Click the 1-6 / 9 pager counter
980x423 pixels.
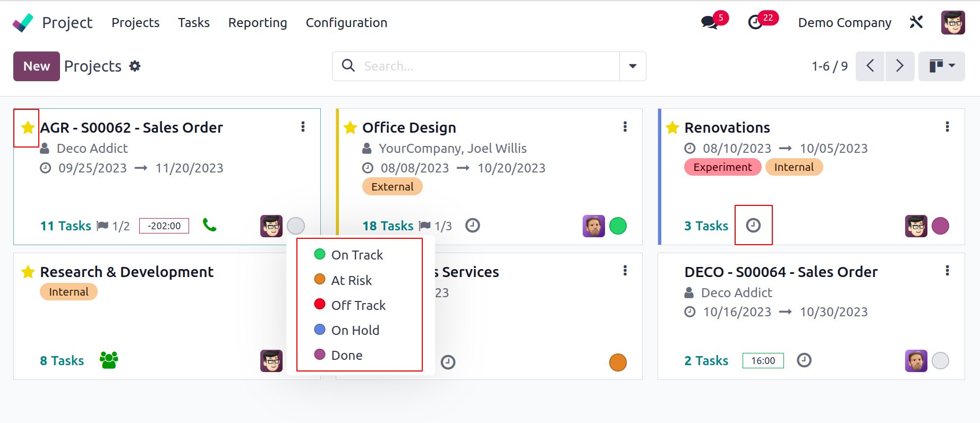(830, 66)
